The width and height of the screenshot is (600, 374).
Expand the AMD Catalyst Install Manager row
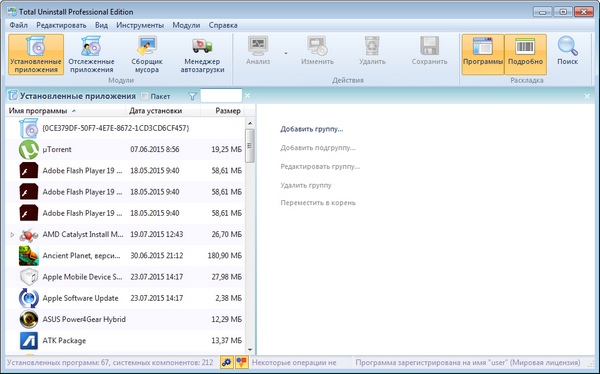point(12,234)
